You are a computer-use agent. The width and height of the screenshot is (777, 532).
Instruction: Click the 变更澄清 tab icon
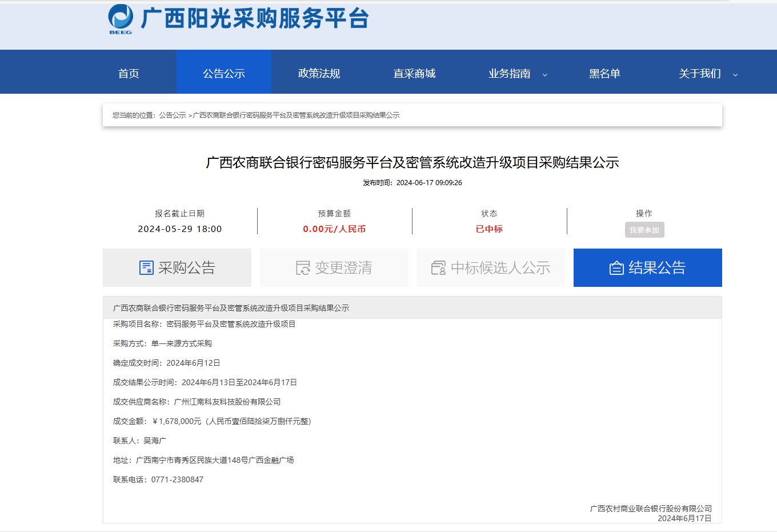click(303, 267)
